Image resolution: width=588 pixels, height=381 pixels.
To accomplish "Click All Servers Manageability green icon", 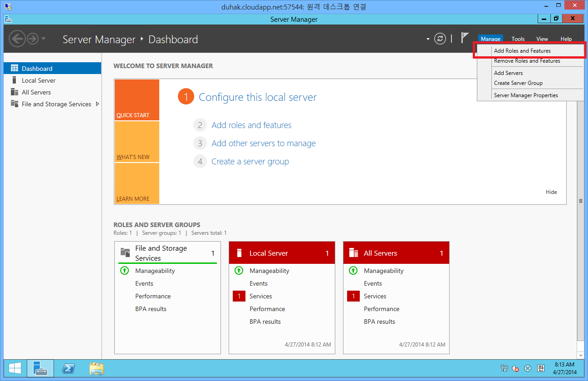I will click(353, 271).
